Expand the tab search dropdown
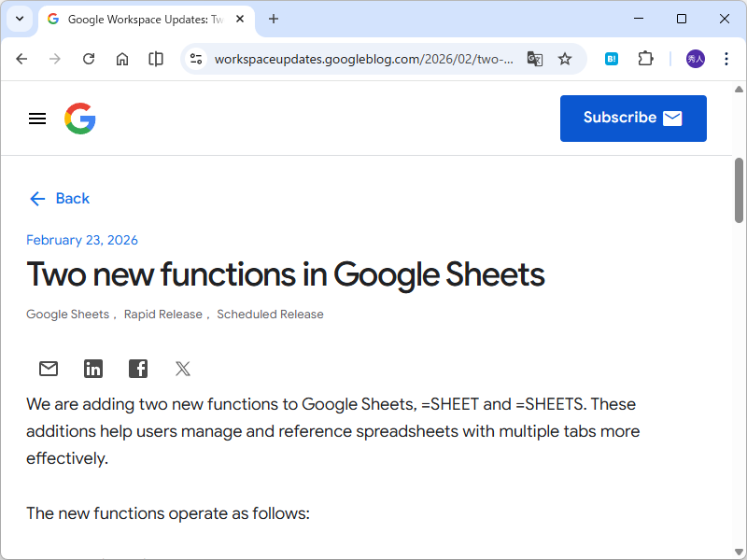Image resolution: width=747 pixels, height=560 pixels. tap(19, 19)
